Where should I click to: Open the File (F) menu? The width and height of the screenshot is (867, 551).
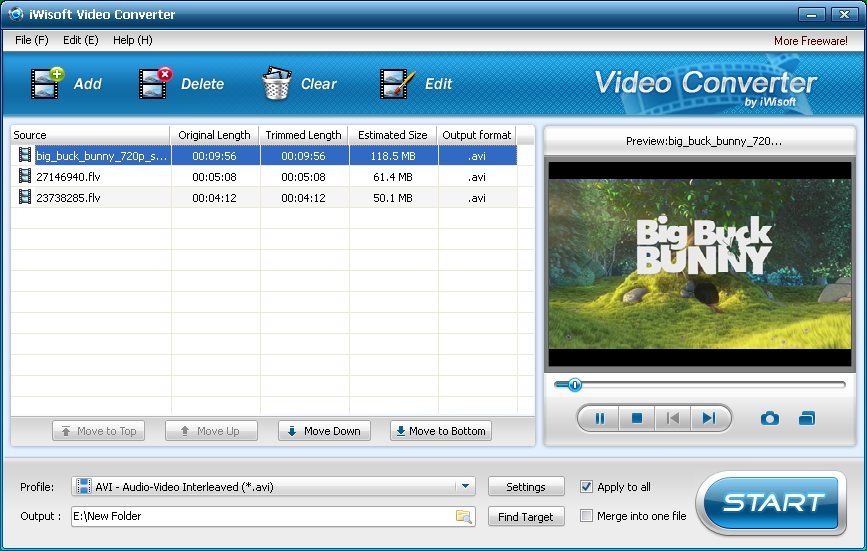pos(32,40)
